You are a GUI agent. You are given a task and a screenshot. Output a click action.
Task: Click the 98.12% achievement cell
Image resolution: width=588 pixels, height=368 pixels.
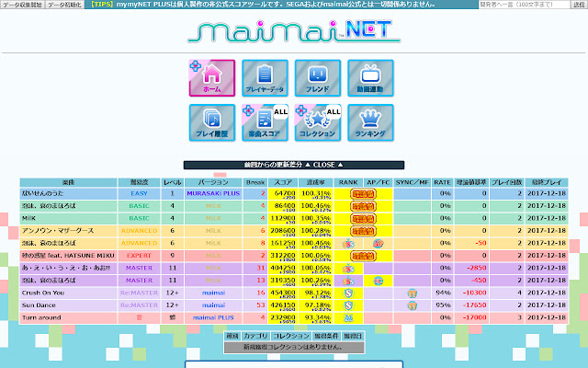click(316, 293)
